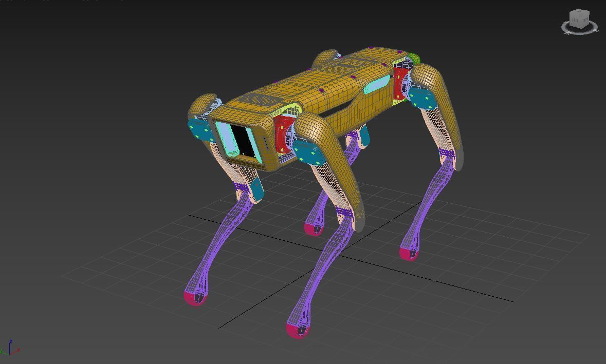606x364 pixels.
Task: Click the ViewCube cube to reorient view
Action: pos(579,20)
